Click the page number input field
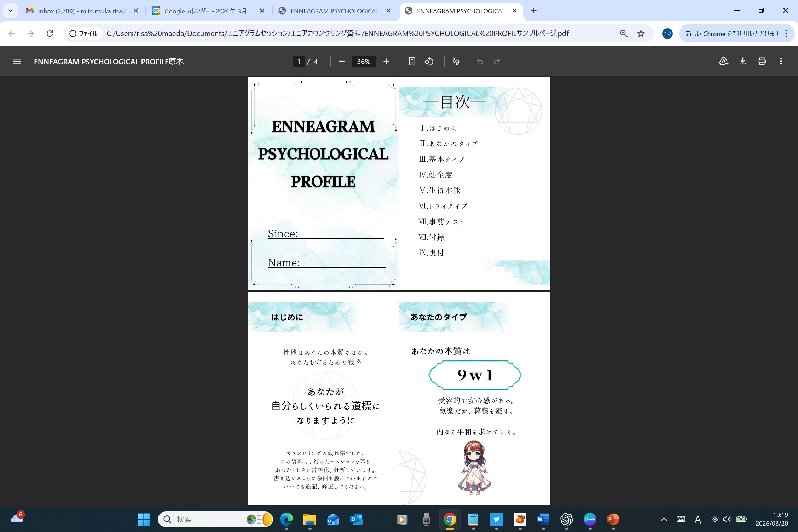 [299, 62]
